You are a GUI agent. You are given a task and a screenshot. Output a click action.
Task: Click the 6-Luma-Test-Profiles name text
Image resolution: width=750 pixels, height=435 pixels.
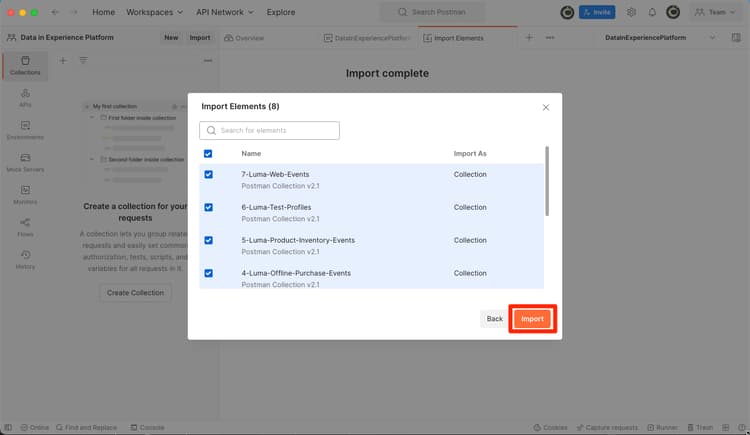point(276,207)
